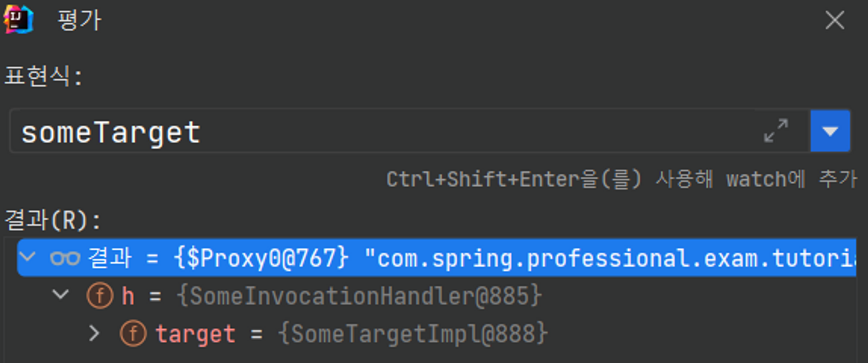868x363 pixels.
Task: Select the {$Proxy0@767} result value
Action: (262, 258)
